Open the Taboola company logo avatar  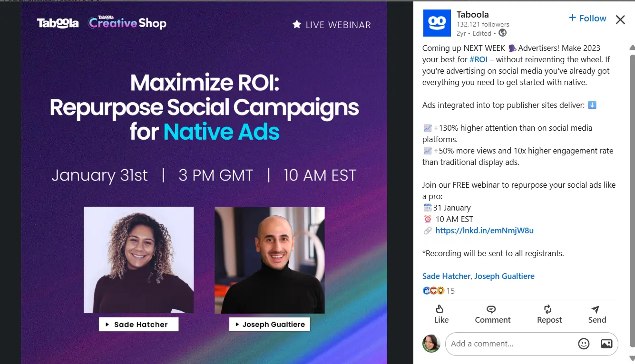coord(437,23)
